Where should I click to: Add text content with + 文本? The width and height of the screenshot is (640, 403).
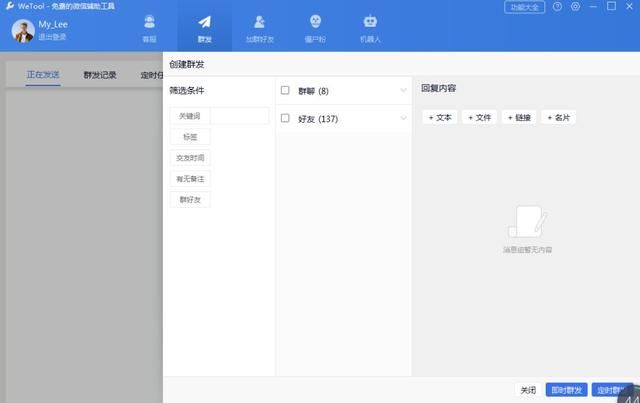click(x=440, y=118)
